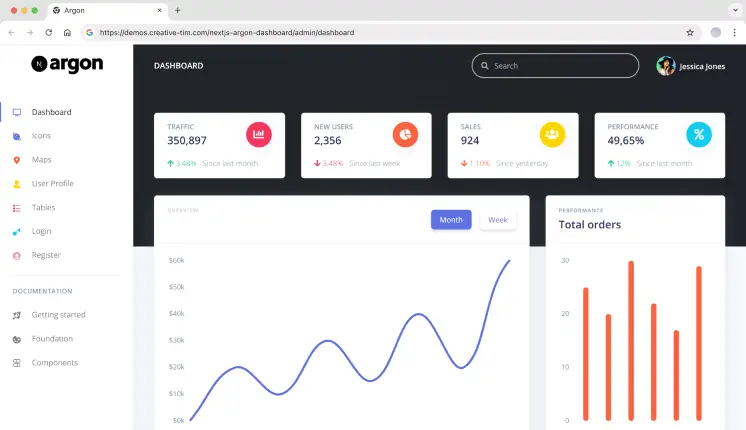Click the dashboard Search input field
Image resolution: width=746 pixels, height=430 pixels.
coord(562,66)
